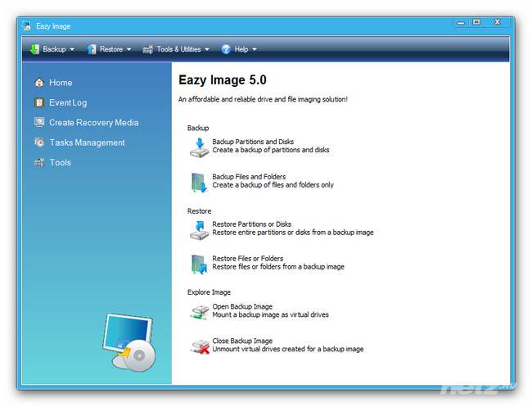Screen dimensions: 532x407
Task: Expand the Restore menu dropdown arrow
Action: [129, 49]
